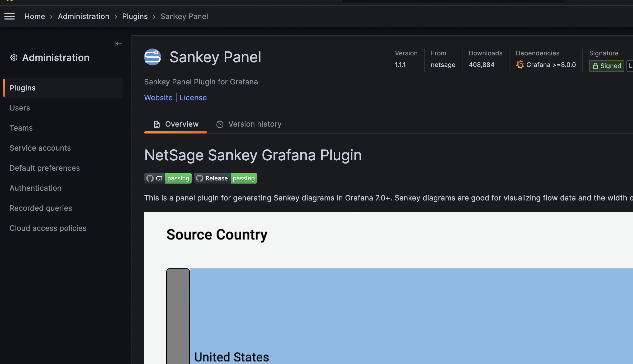This screenshot has width=633, height=364.
Task: Click the lock icon on the Signed badge
Action: coord(596,66)
